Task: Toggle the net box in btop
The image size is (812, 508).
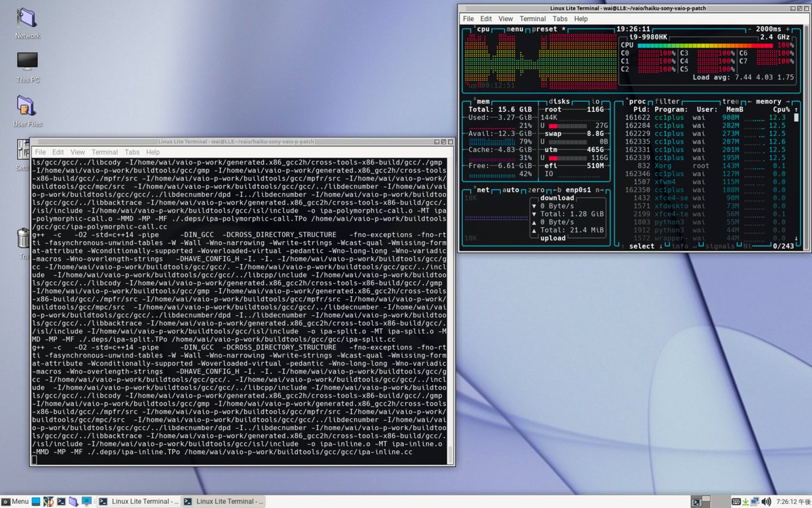Action: pyautogui.click(x=482, y=190)
